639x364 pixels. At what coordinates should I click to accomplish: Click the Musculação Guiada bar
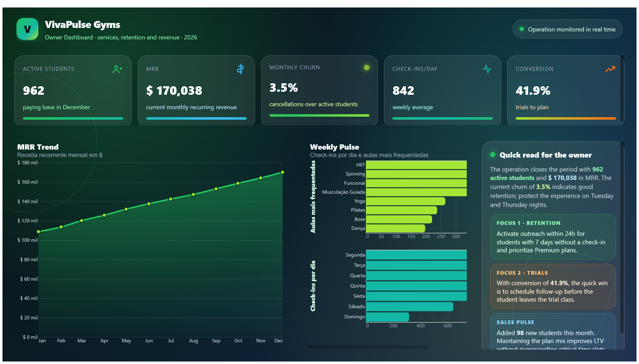(416, 192)
